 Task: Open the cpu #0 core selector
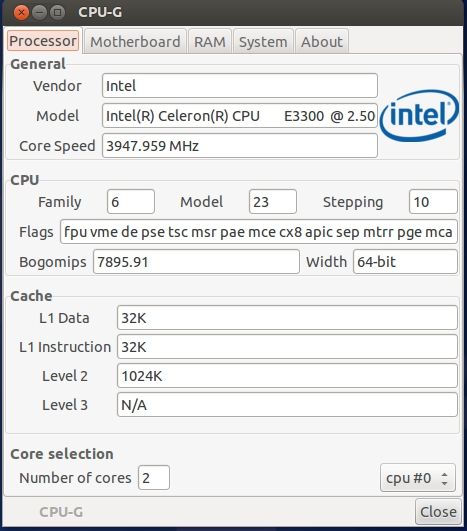pyautogui.click(x=418, y=478)
